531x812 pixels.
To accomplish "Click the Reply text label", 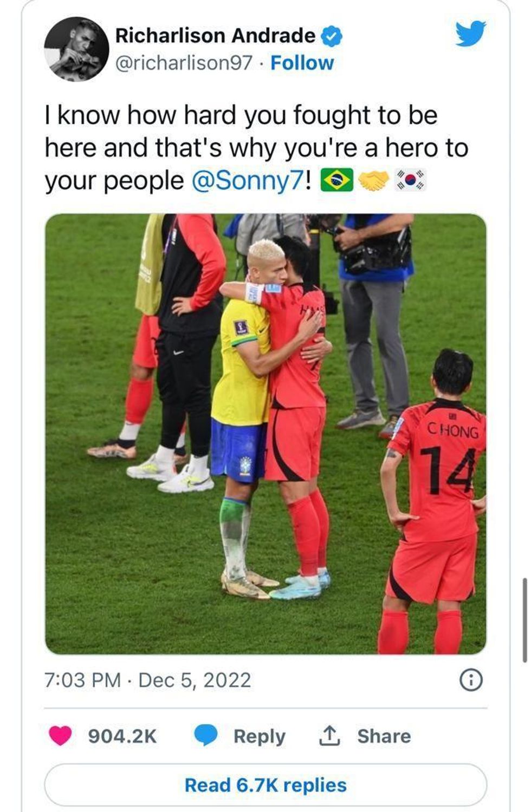I will pyautogui.click(x=259, y=736).
